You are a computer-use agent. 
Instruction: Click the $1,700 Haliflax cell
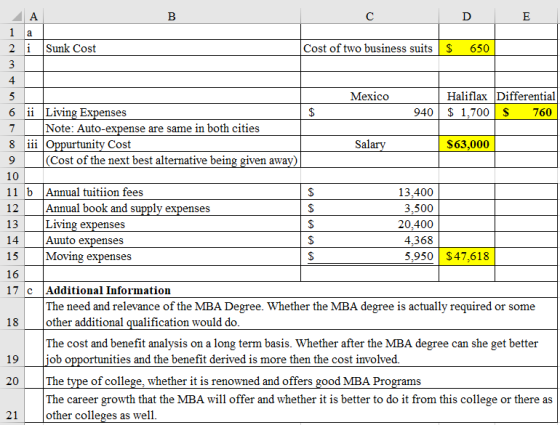[x=466, y=112]
